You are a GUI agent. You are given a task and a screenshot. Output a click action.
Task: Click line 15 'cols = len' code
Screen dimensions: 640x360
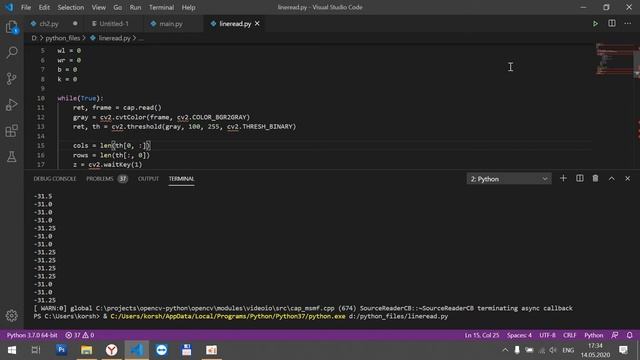tap(112, 145)
